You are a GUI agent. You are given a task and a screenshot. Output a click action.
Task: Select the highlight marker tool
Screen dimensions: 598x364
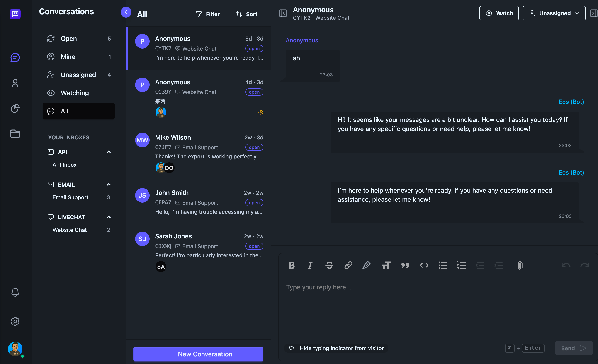367,265
